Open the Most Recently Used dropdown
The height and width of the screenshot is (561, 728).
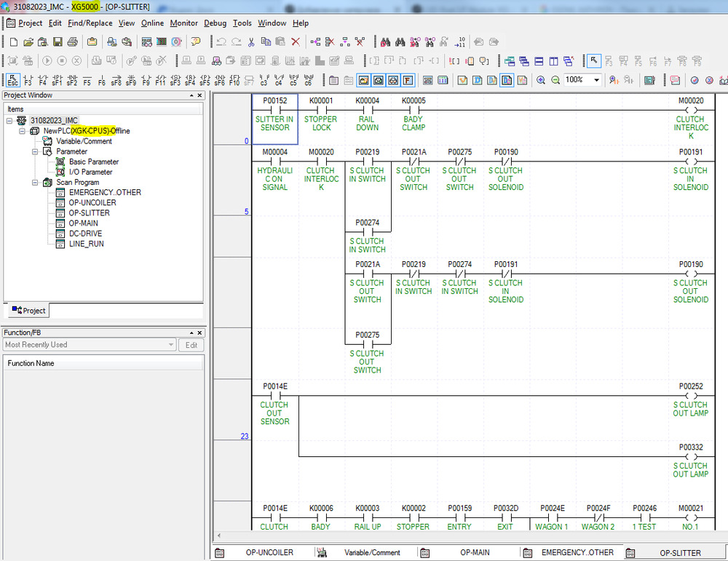tap(171, 345)
